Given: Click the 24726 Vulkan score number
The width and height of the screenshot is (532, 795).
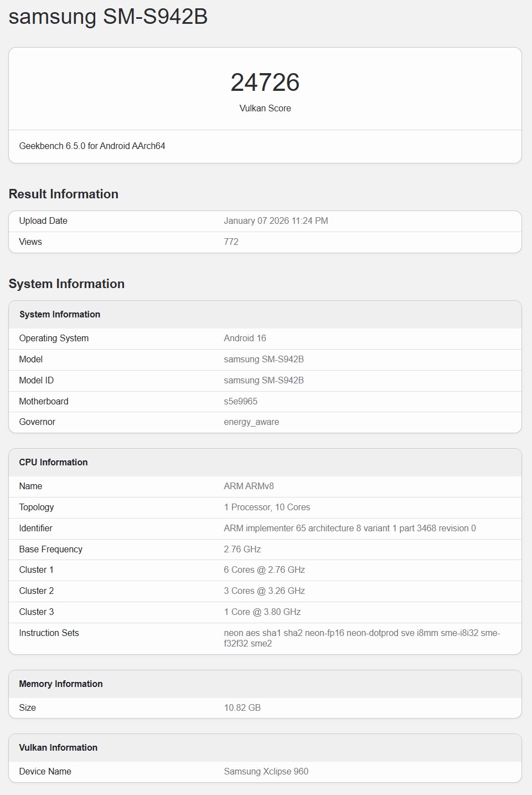Looking at the screenshot, I should pyautogui.click(x=265, y=83).
